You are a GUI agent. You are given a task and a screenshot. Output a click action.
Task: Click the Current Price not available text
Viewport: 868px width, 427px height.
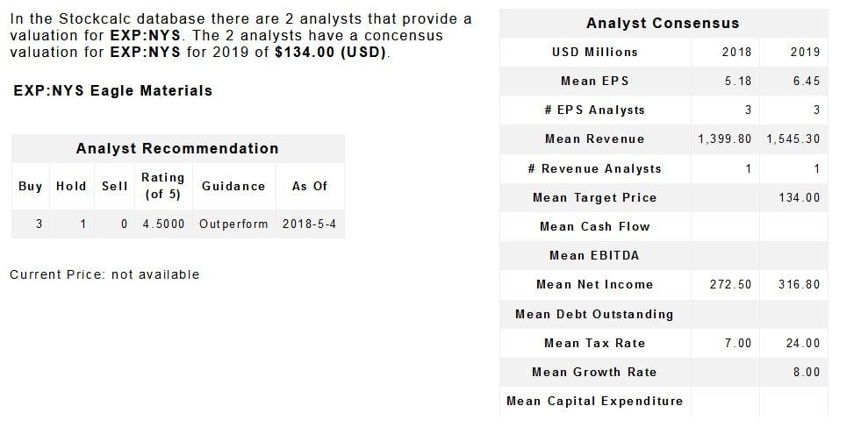pos(104,275)
